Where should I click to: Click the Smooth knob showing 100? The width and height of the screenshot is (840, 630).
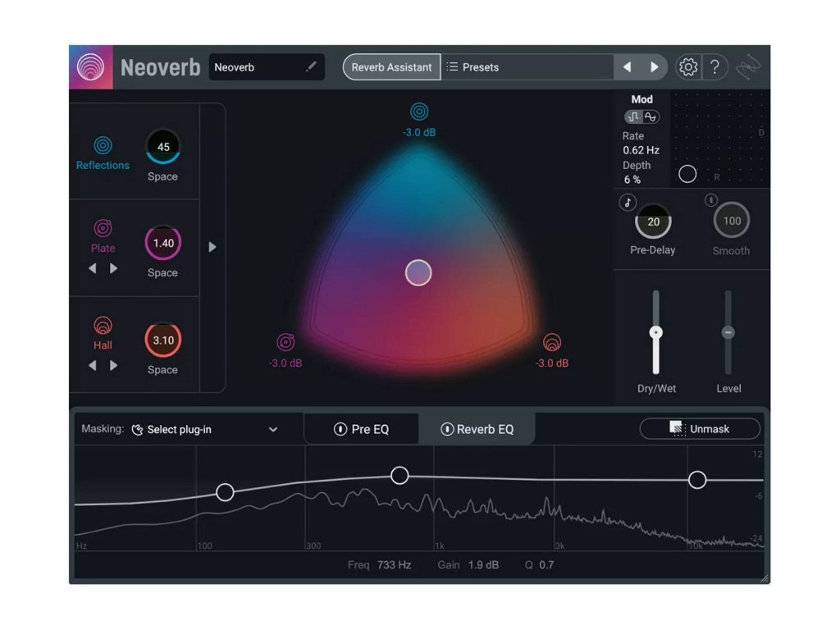[732, 221]
